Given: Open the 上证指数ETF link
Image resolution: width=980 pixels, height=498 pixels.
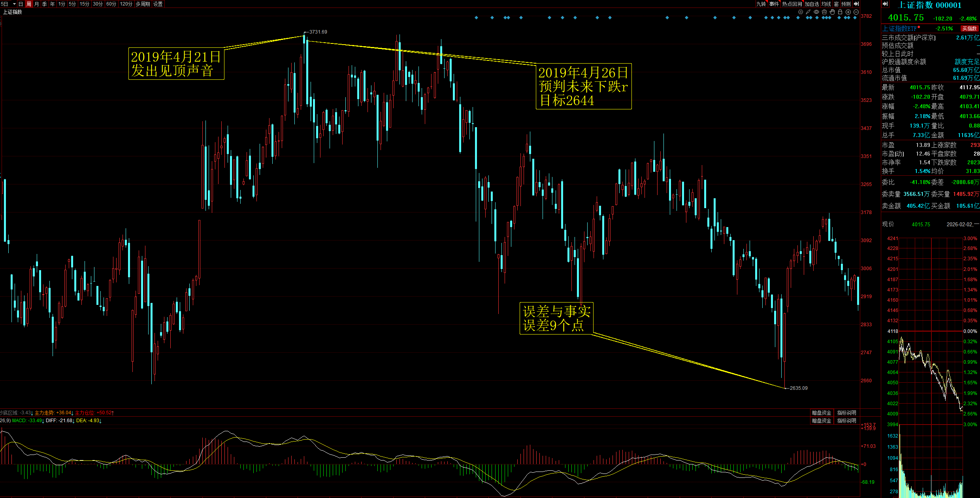Looking at the screenshot, I should click(899, 28).
